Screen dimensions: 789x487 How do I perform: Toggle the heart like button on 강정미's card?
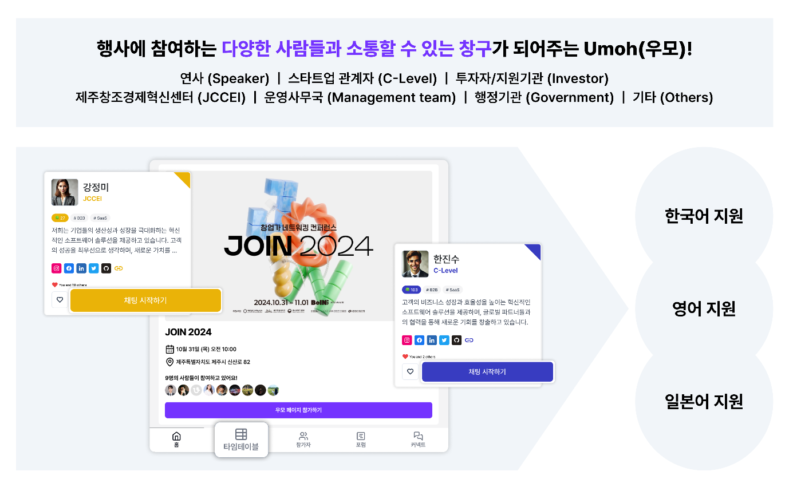59,300
